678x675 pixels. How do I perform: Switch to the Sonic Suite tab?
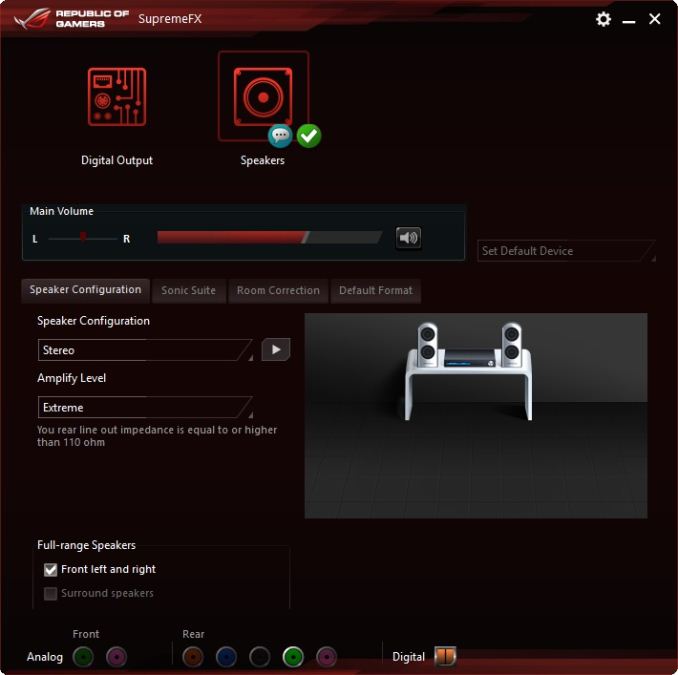click(189, 291)
